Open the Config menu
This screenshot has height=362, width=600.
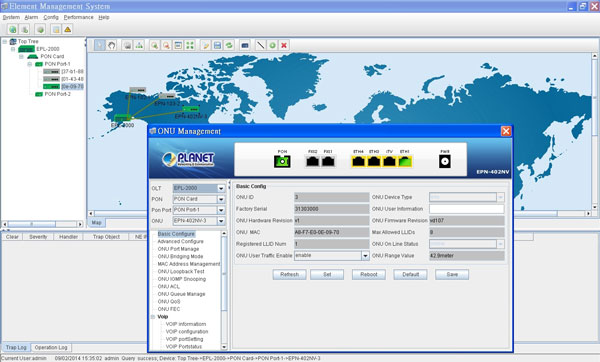click(51, 17)
